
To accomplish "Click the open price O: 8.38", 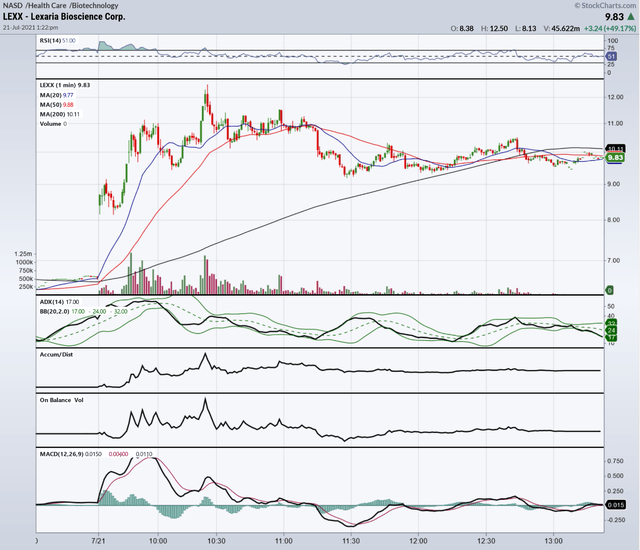I will pos(462,29).
